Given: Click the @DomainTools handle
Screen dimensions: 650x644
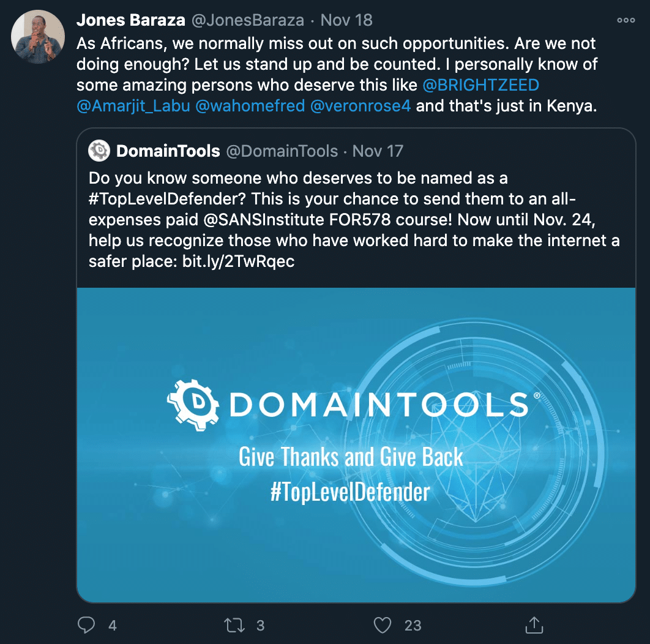Looking at the screenshot, I should (283, 151).
